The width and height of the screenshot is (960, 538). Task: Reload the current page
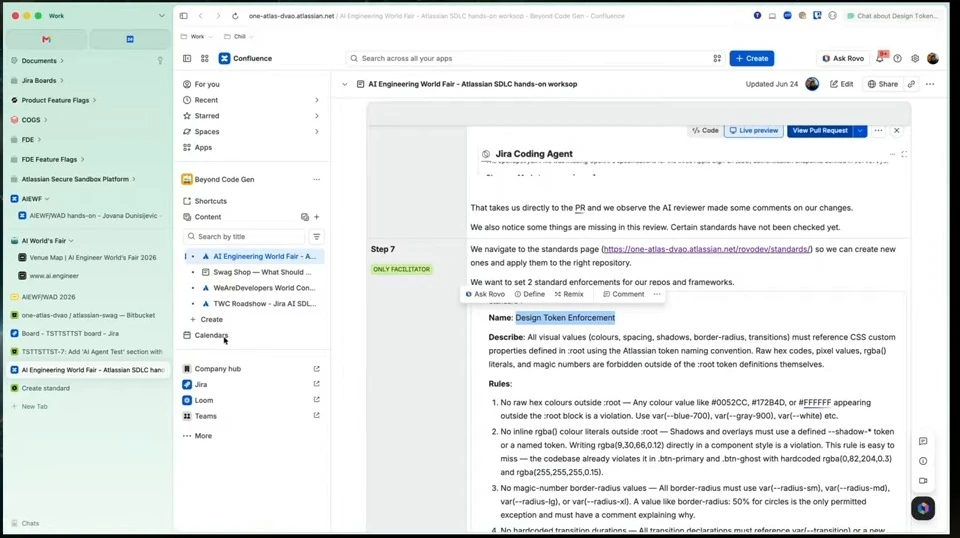pos(235,16)
